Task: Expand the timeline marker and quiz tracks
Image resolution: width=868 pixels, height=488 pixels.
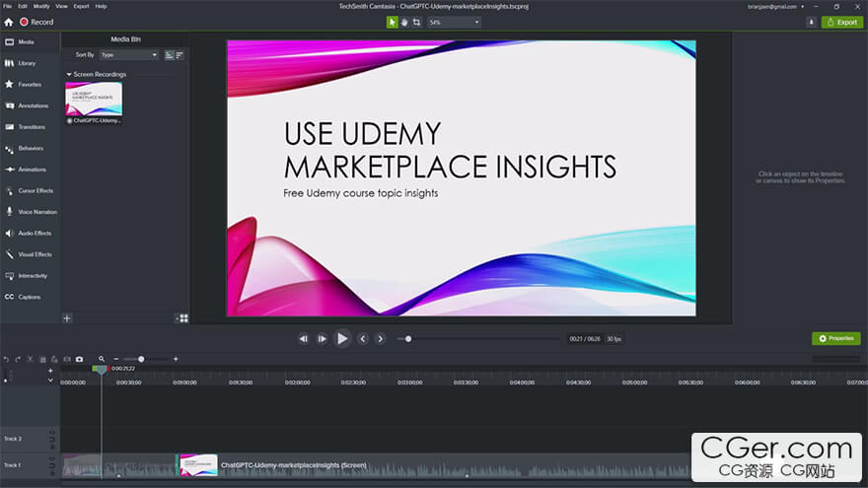Action: [x=50, y=381]
